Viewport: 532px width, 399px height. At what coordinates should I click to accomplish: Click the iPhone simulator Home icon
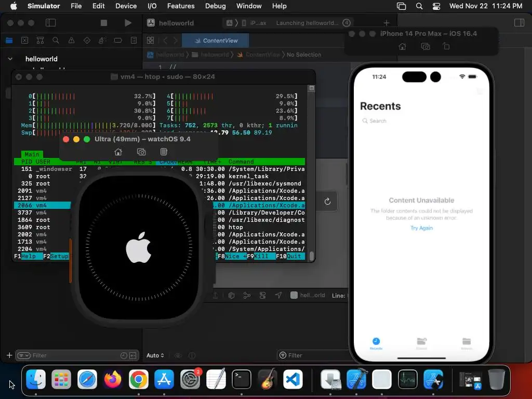(x=402, y=46)
